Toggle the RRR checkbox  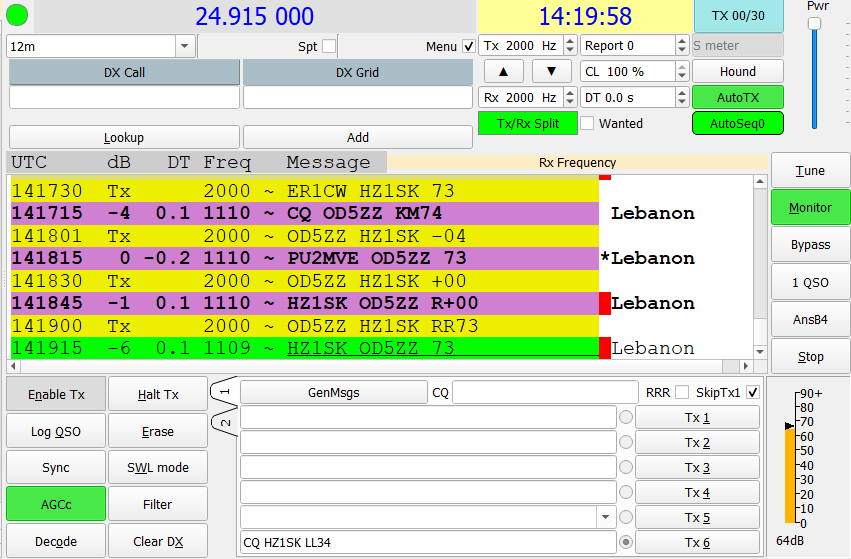pos(682,392)
